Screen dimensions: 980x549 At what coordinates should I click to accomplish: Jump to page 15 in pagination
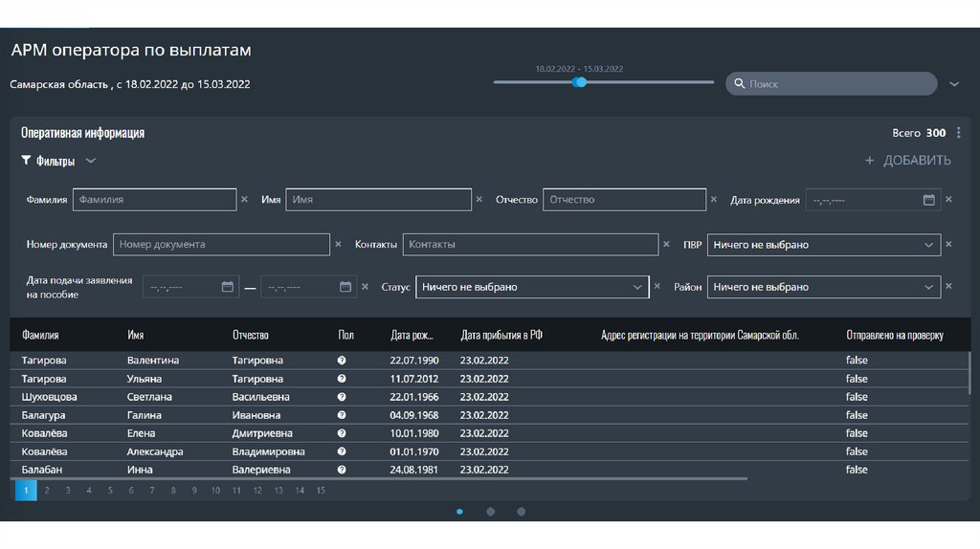coord(321,491)
